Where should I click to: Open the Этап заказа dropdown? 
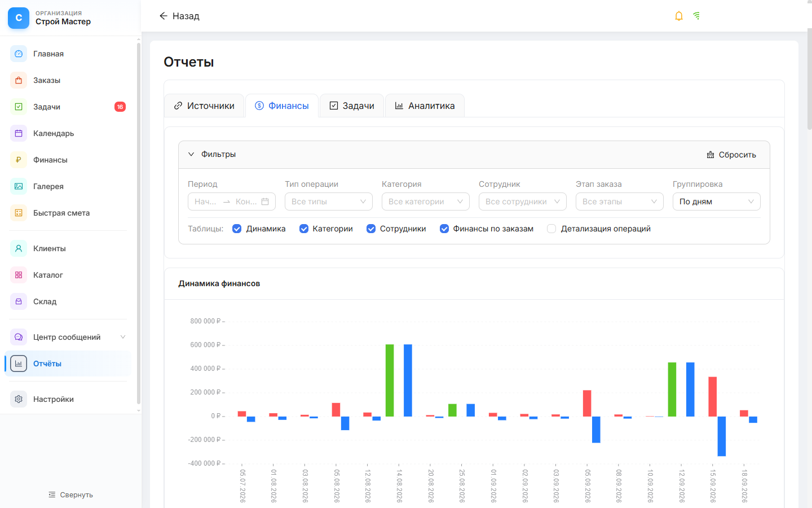click(x=620, y=202)
